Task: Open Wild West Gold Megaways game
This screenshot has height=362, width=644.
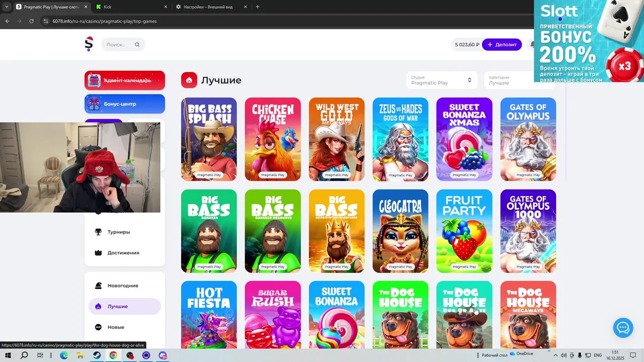Action: coord(337,139)
